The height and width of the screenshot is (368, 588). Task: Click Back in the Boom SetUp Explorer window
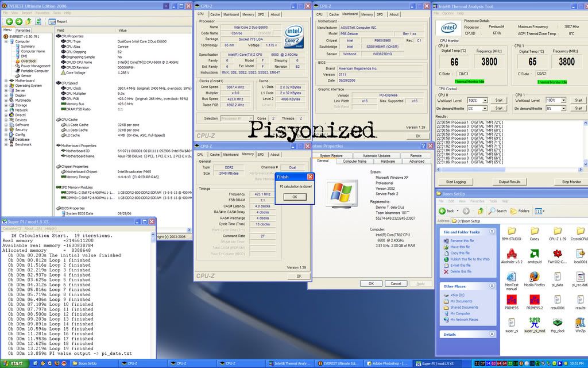(447, 211)
